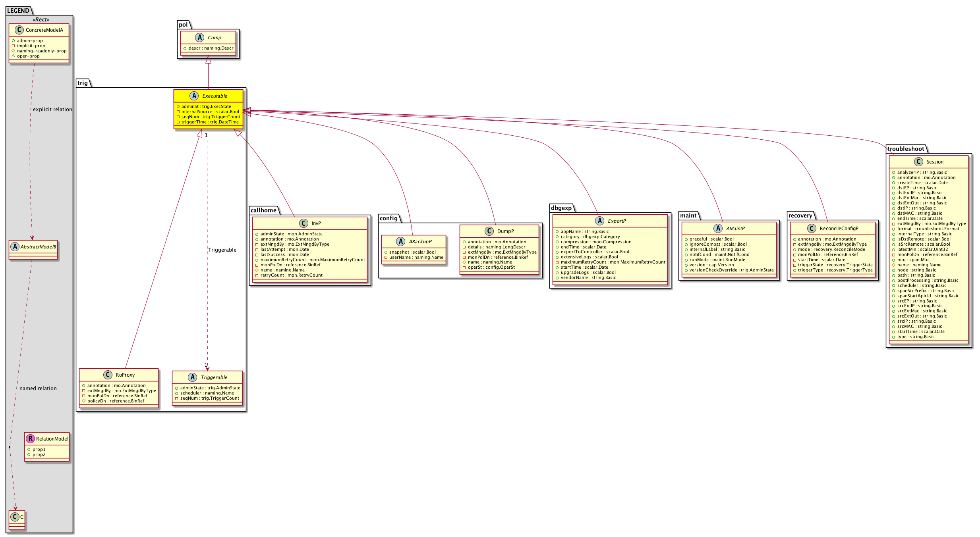Click the class icon on ReconcileConfigP

coord(812,228)
